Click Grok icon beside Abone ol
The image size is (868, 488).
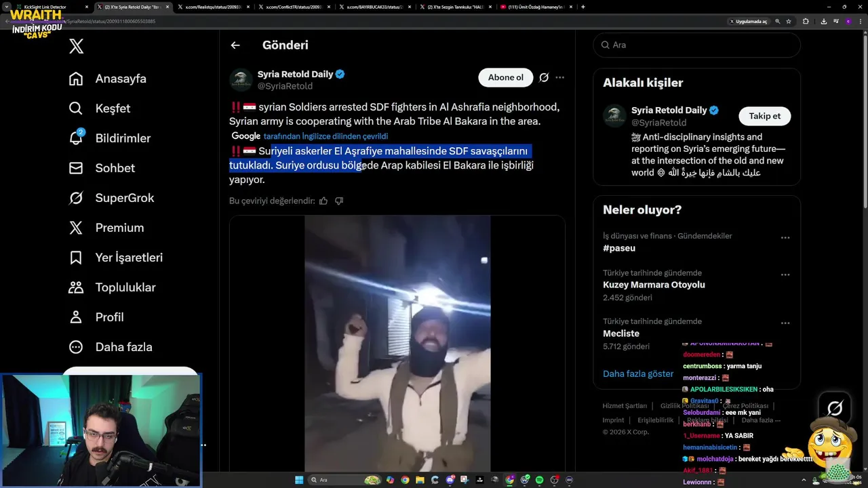coord(544,77)
